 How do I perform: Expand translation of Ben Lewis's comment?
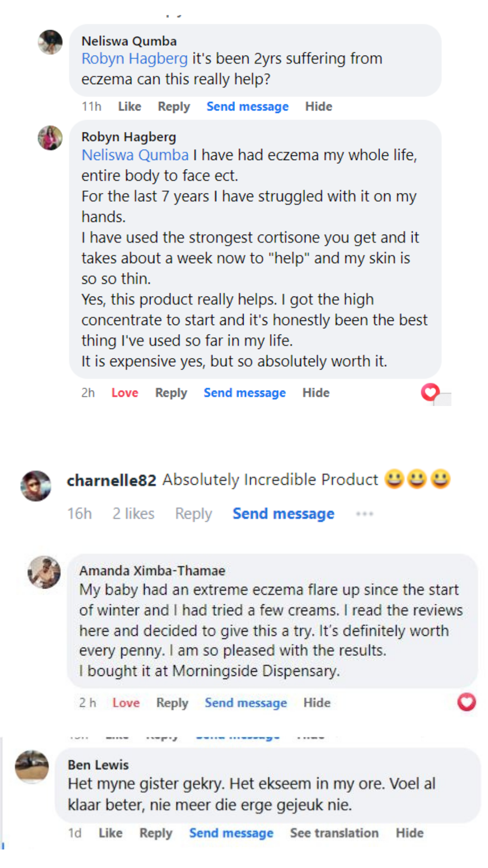point(334,833)
